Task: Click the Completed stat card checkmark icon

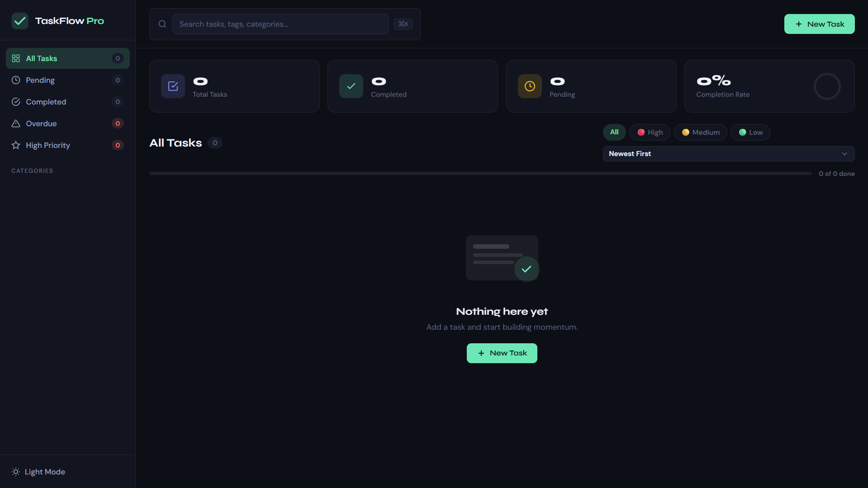Action: [351, 86]
